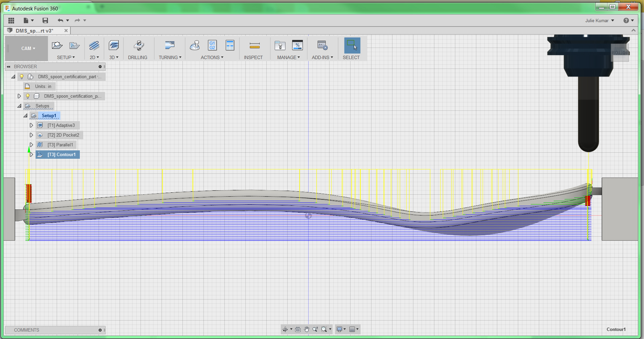Click the Setup Sheet icon
The width and height of the screenshot is (644, 339).
pos(230,45)
